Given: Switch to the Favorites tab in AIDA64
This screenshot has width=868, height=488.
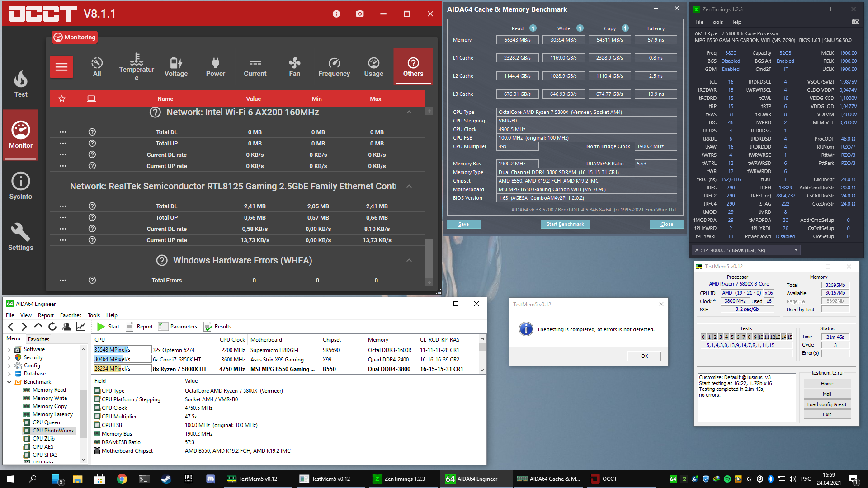Looking at the screenshot, I should 38,339.
